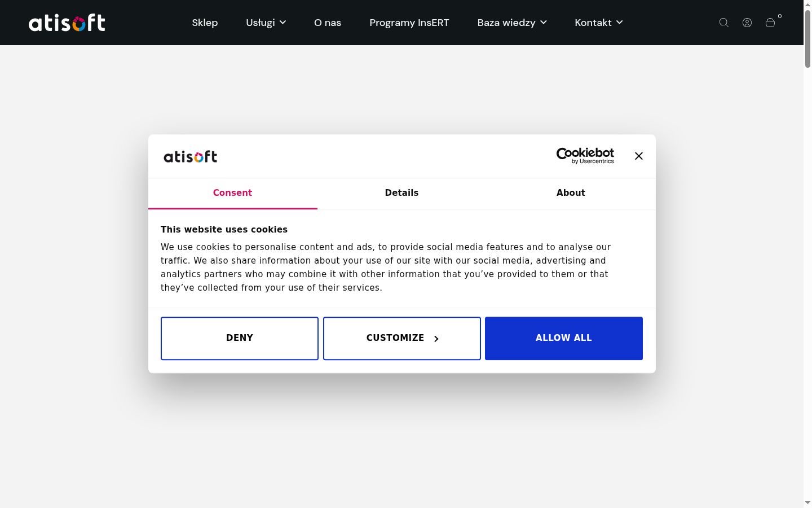This screenshot has height=508, width=812.
Task: Switch to the Details tab
Action: [x=401, y=193]
